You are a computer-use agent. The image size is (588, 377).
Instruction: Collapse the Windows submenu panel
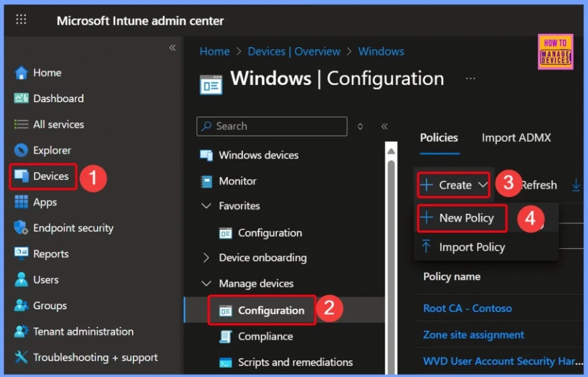(x=384, y=126)
